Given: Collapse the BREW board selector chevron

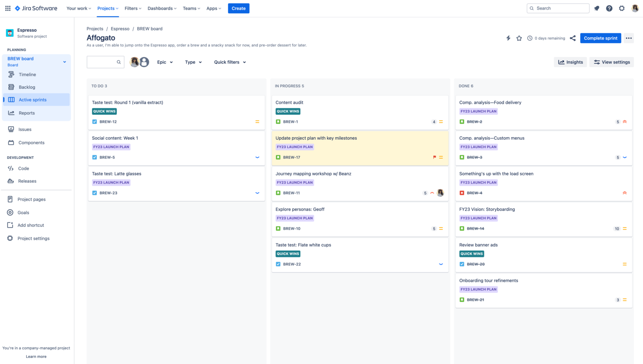Looking at the screenshot, I should [64, 61].
